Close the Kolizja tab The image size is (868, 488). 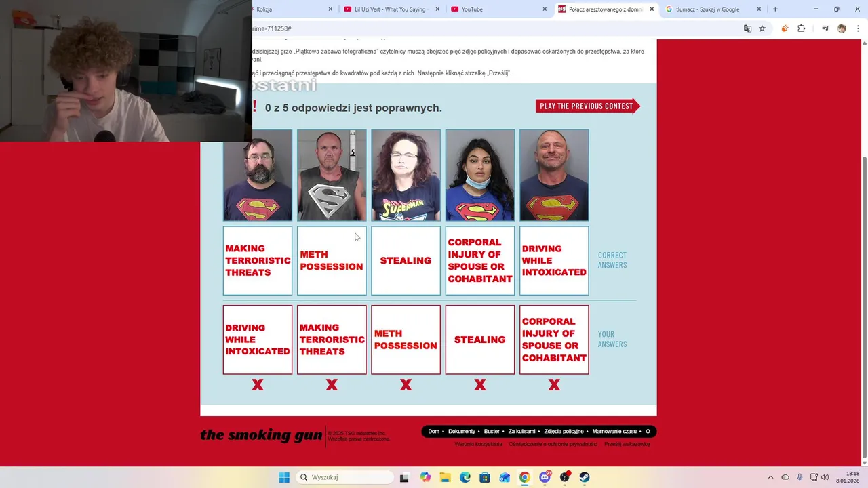(x=330, y=9)
